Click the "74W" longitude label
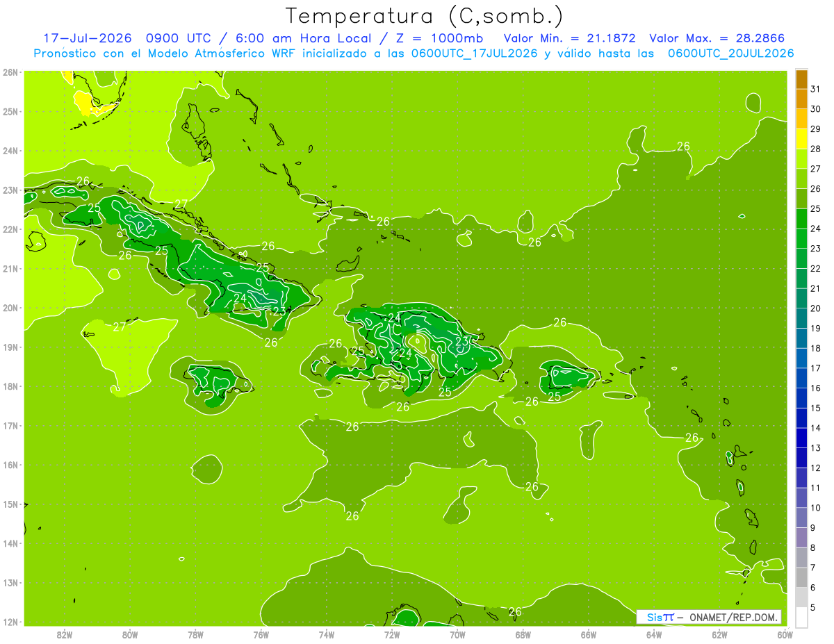834x644 pixels. (327, 634)
